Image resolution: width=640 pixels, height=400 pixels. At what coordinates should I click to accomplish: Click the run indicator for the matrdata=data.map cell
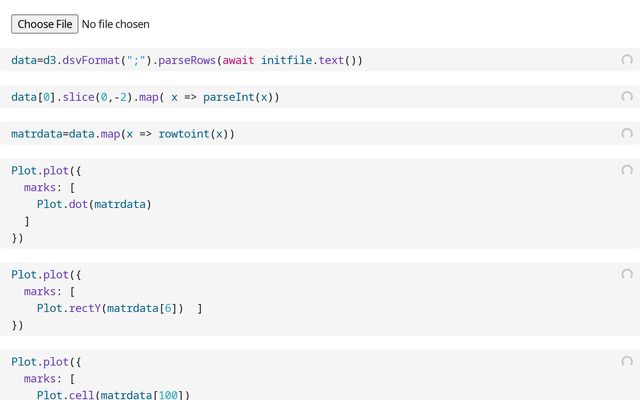coord(627,133)
